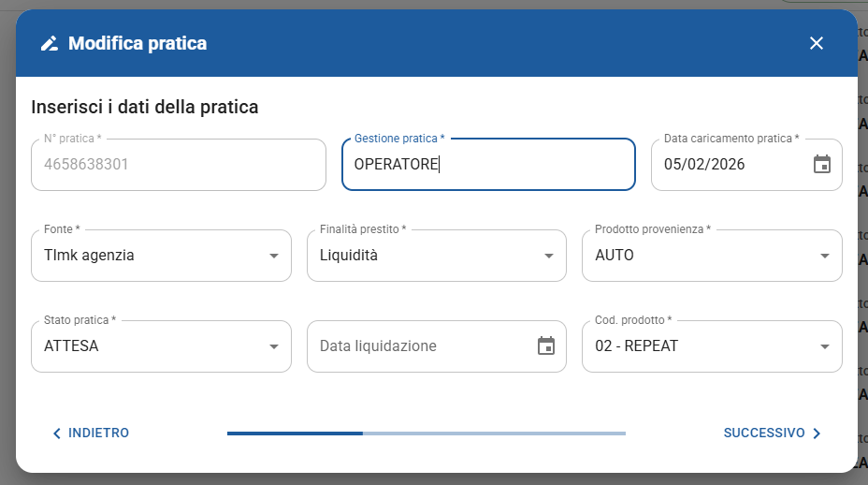Focus the Gestione pratica text field
Viewport: 868px width, 485px height.
click(x=487, y=165)
